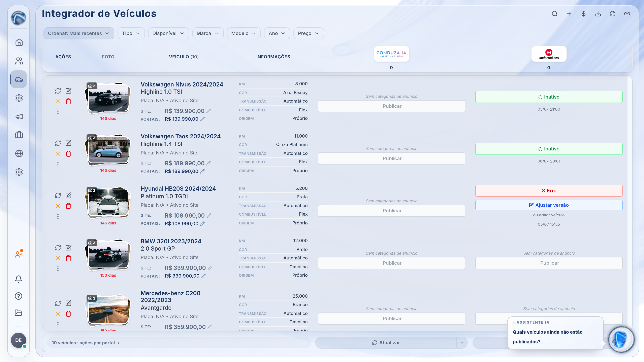Click the ou editar veículo link

tap(549, 215)
